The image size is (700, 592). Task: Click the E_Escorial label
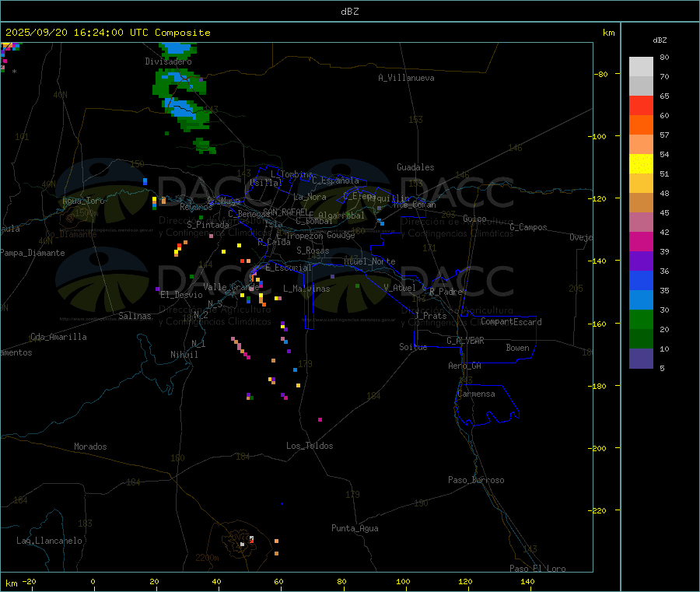[x=288, y=268]
